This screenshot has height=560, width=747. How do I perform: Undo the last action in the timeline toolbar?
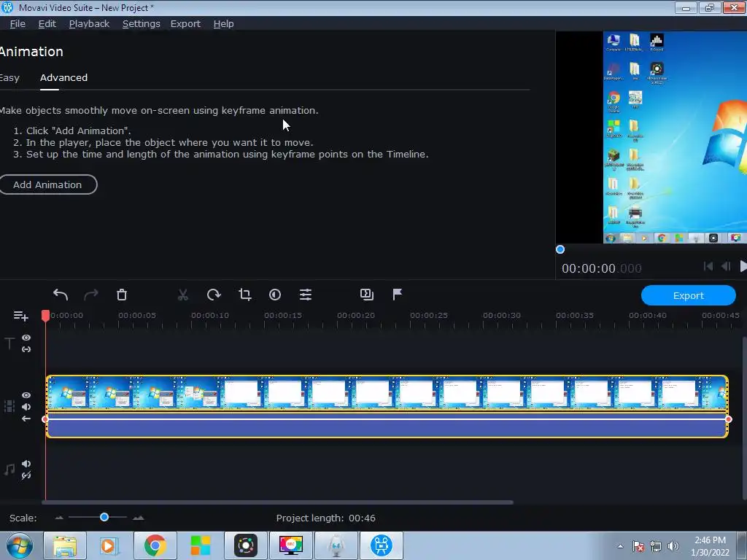click(61, 295)
